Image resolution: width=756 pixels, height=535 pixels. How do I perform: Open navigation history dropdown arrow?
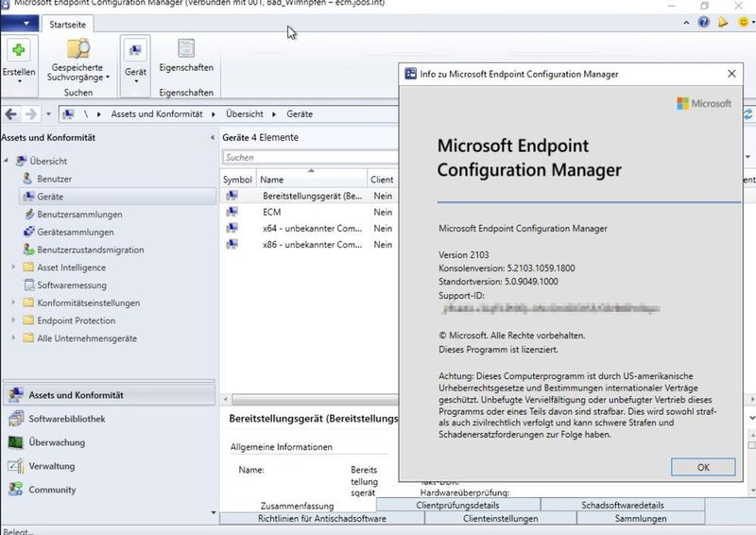point(48,114)
